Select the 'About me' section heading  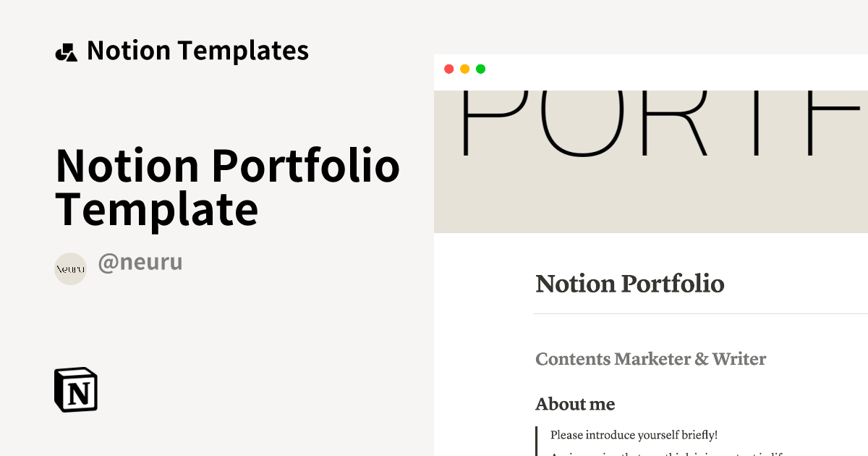pos(575,404)
